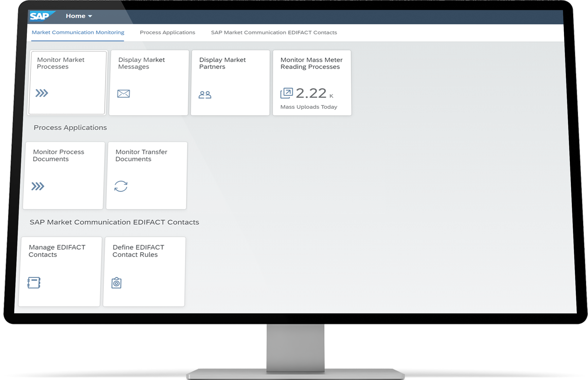Open the Display Market Partners tile
Screen dimensions: 588x380
(x=230, y=83)
